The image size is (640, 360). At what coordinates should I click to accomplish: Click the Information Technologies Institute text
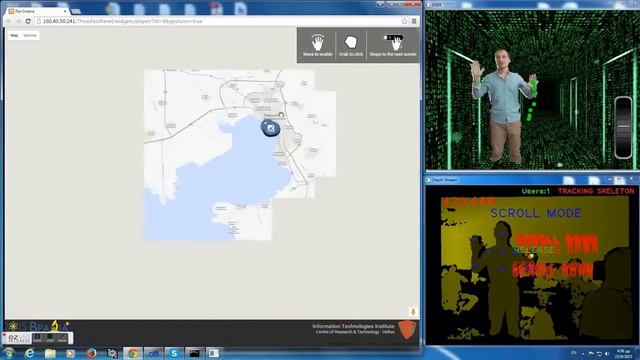tap(353, 326)
